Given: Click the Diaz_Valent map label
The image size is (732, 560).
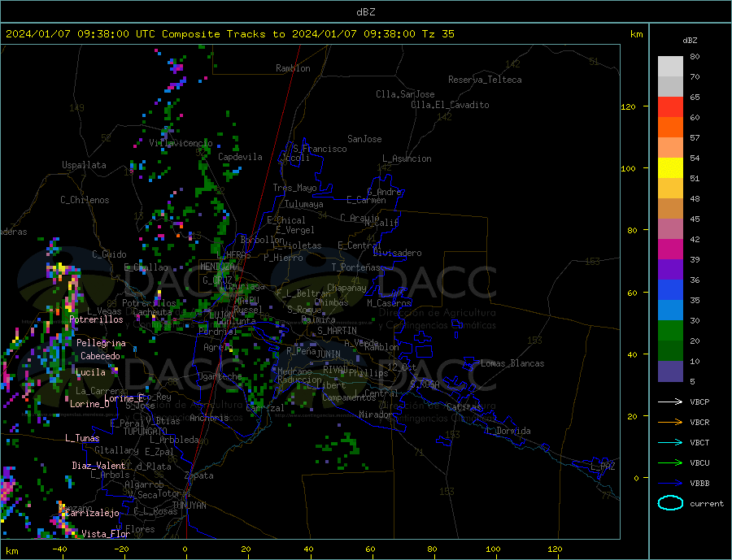Looking at the screenshot, I should pyautogui.click(x=98, y=466).
